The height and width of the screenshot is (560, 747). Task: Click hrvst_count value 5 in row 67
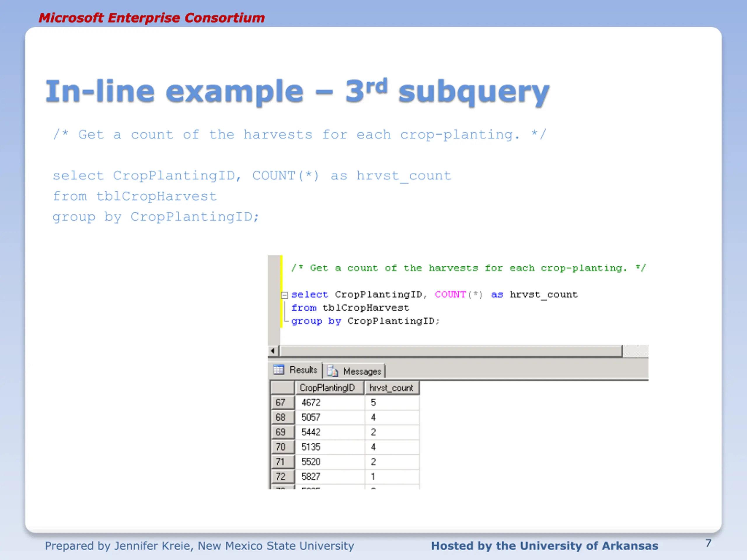coord(392,402)
